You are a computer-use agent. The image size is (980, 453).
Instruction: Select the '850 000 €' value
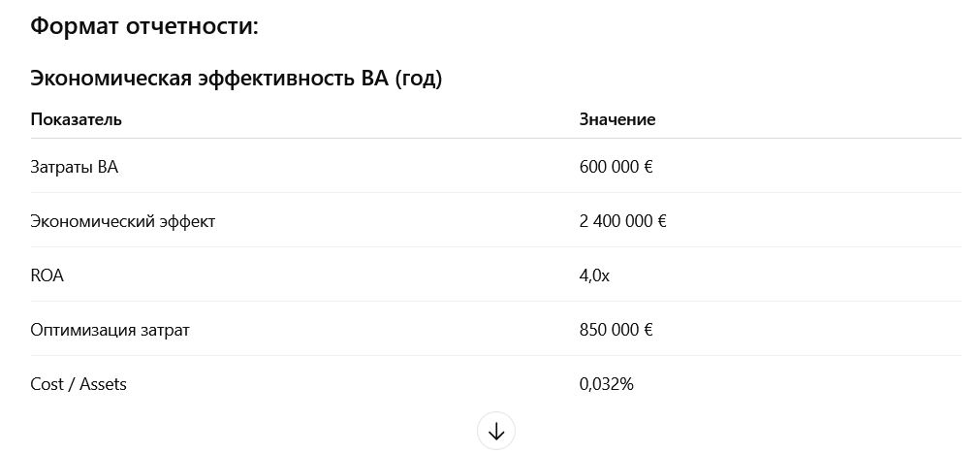tap(616, 330)
